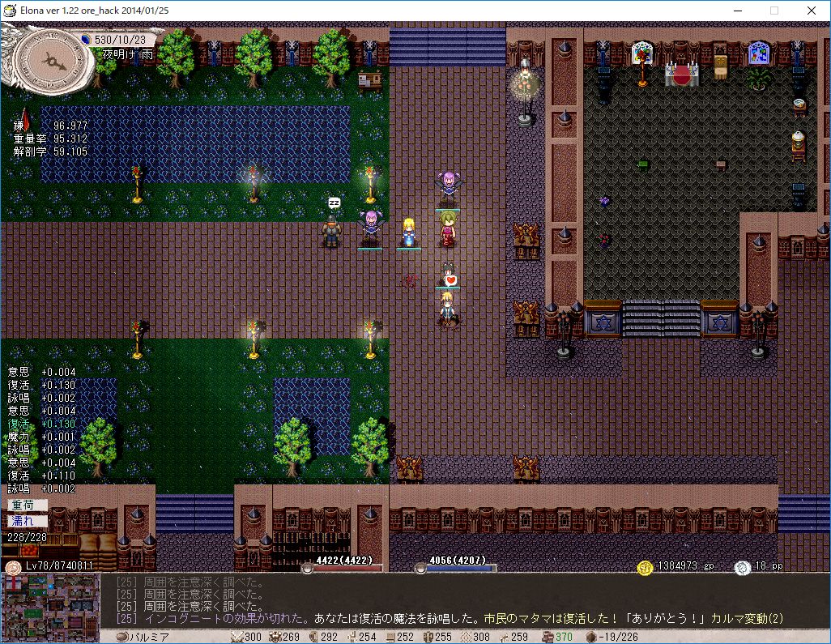Click the blonde girl in blue dress

[408, 232]
